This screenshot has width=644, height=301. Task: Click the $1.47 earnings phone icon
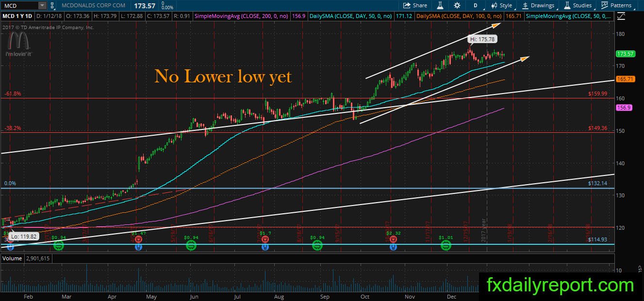138,239
